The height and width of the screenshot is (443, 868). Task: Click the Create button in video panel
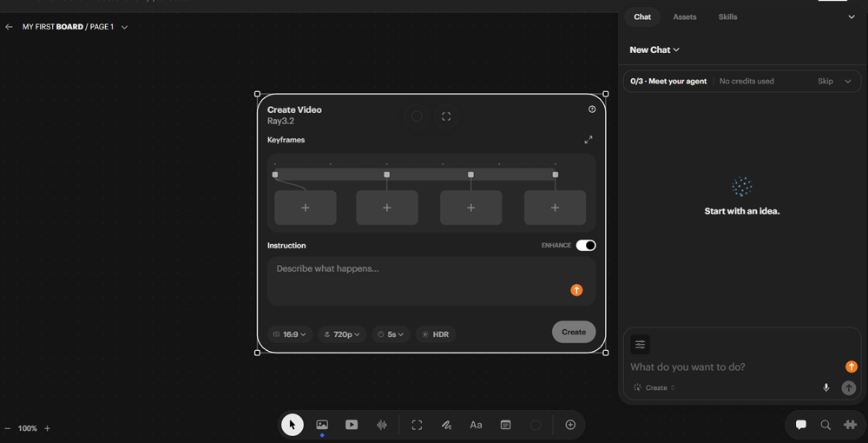pyautogui.click(x=574, y=332)
